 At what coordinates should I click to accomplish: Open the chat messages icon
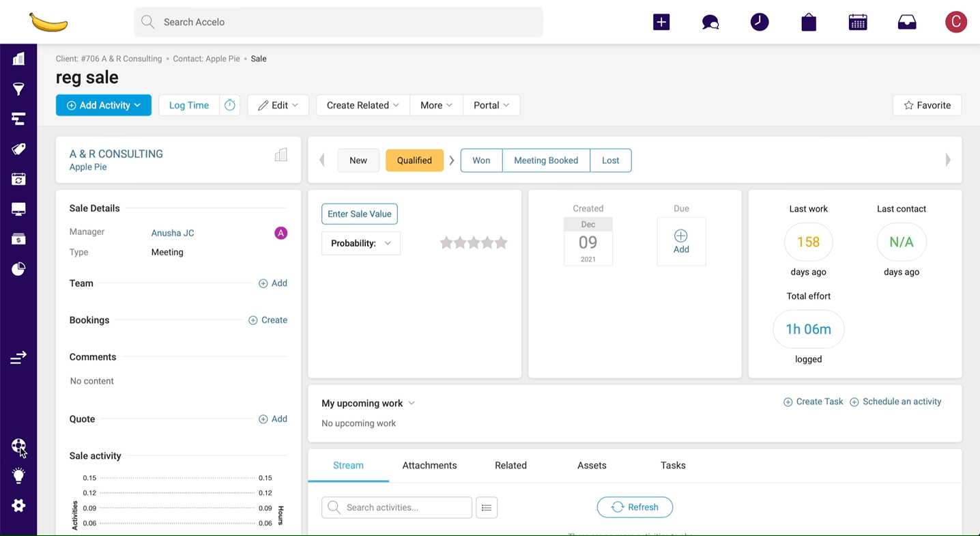710,23
